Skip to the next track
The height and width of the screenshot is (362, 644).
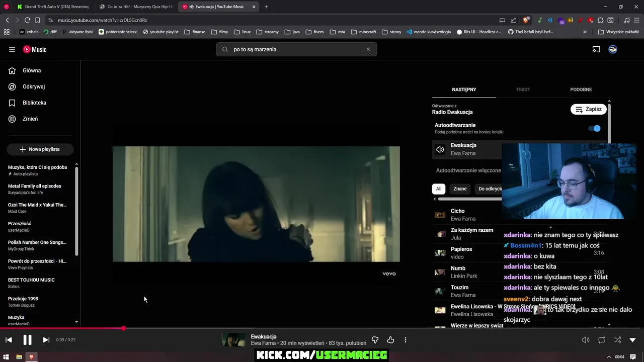pyautogui.click(x=46, y=340)
